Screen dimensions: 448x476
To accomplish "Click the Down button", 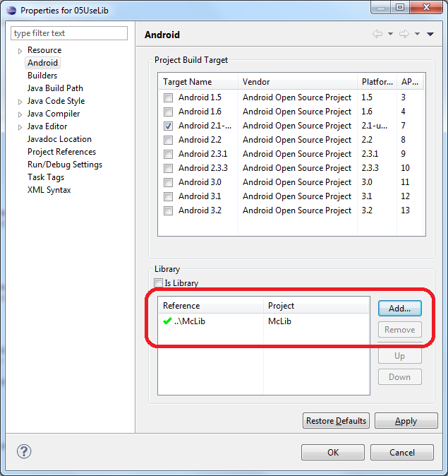I will (400, 377).
